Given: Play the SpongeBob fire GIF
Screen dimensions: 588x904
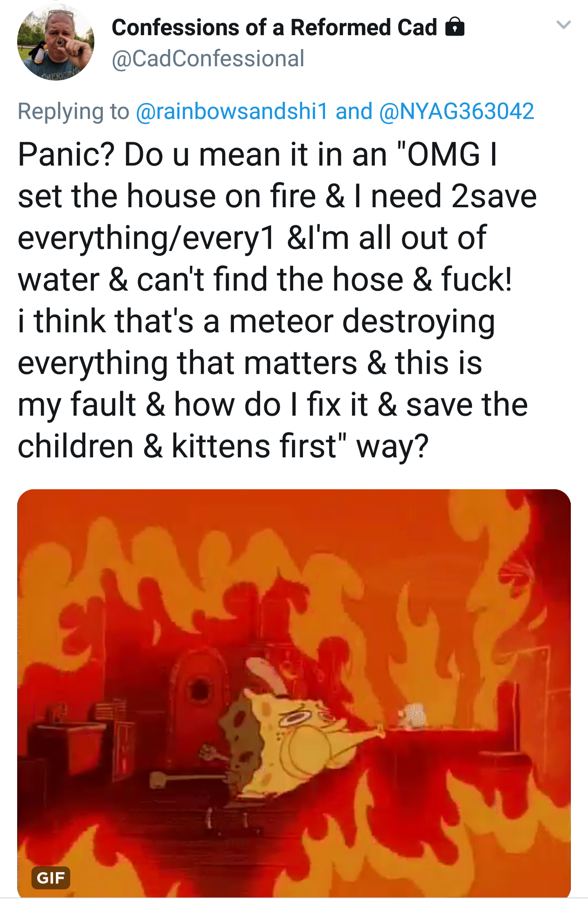Looking at the screenshot, I should tap(294, 695).
